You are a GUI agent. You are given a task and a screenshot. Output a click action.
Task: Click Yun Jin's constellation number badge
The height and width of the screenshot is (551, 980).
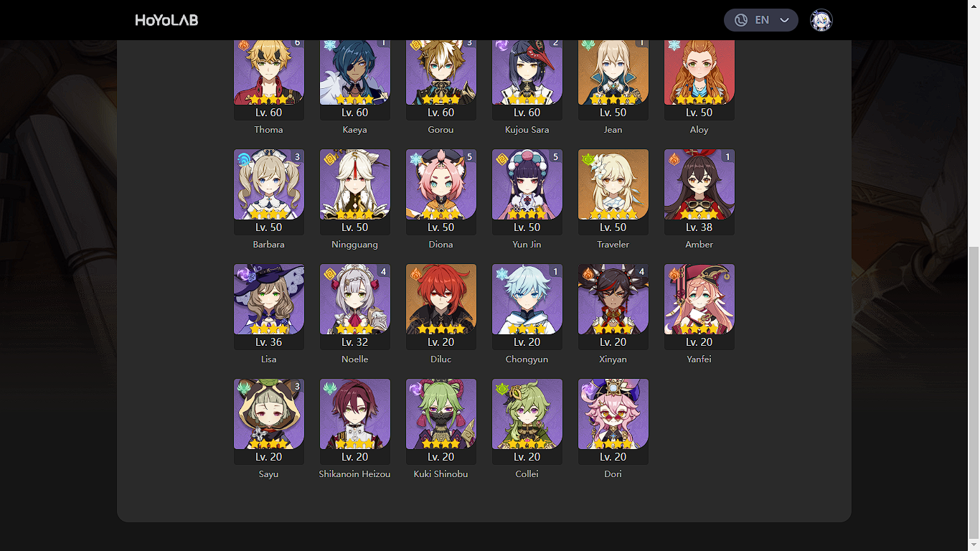[555, 156]
